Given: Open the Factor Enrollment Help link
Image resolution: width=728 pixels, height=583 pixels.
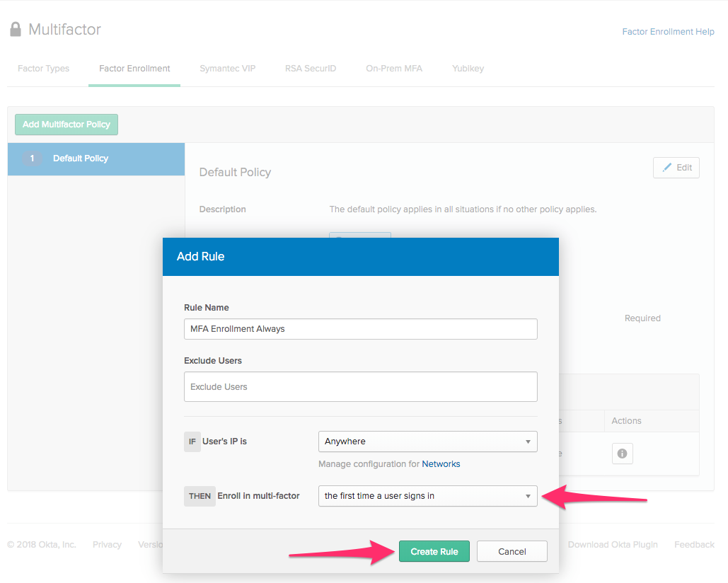Looking at the screenshot, I should pyautogui.click(x=668, y=32).
